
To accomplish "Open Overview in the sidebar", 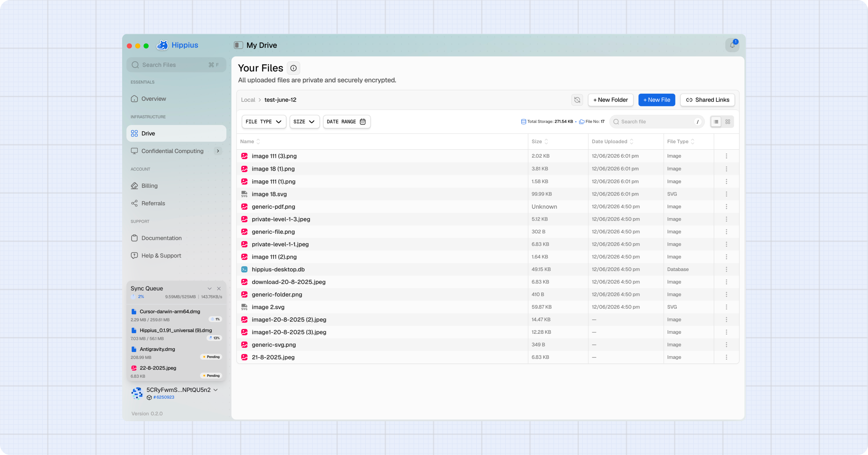I will 176,99.
